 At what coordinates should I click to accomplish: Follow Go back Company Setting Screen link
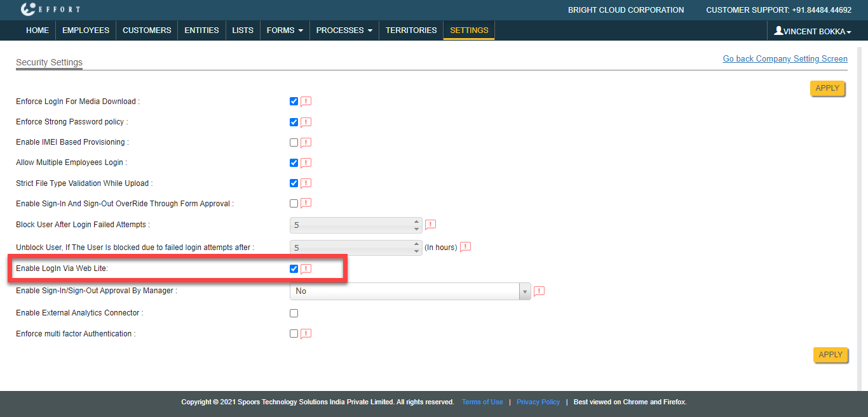(785, 59)
